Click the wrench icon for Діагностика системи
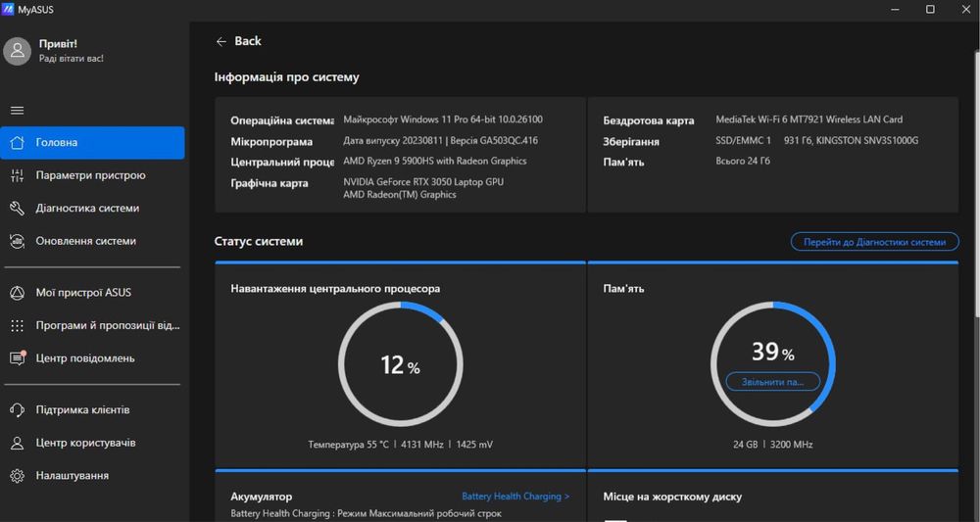This screenshot has height=522, width=980. pos(18,209)
